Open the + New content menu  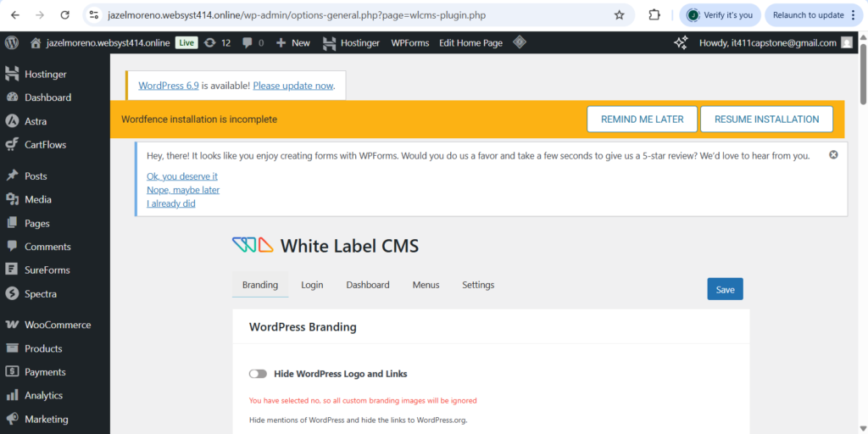[x=293, y=42]
